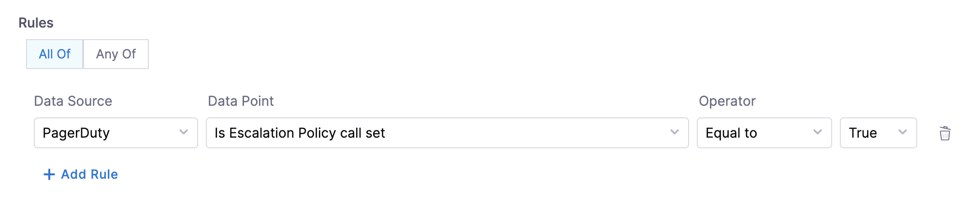Image resolution: width=980 pixels, height=199 pixels.
Task: Delete the PagerDuty rule with trash icon
Action: point(945,133)
